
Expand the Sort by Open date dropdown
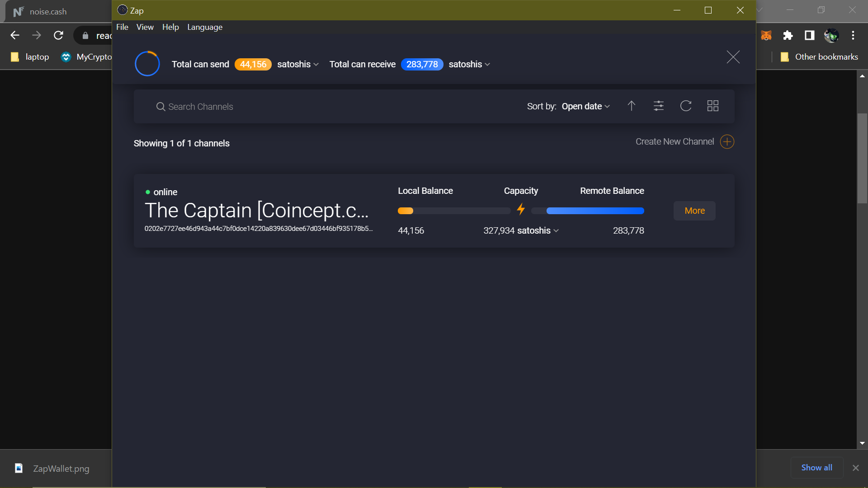[586, 106]
